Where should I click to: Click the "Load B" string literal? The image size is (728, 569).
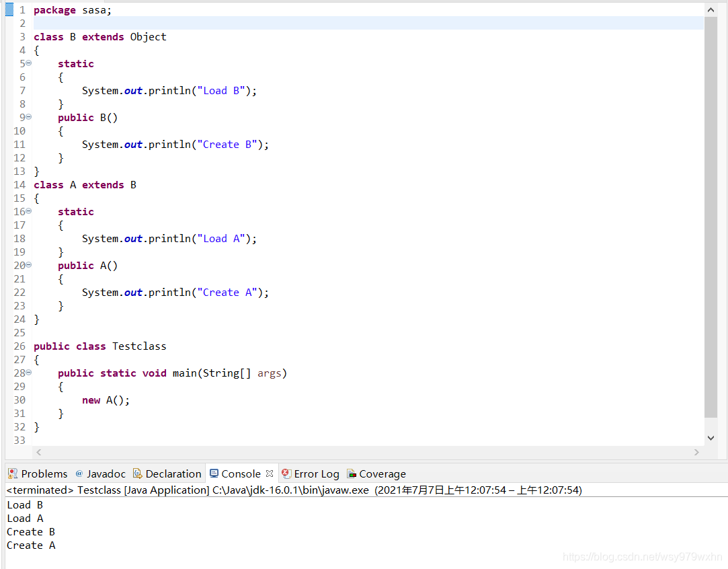pyautogui.click(x=220, y=91)
